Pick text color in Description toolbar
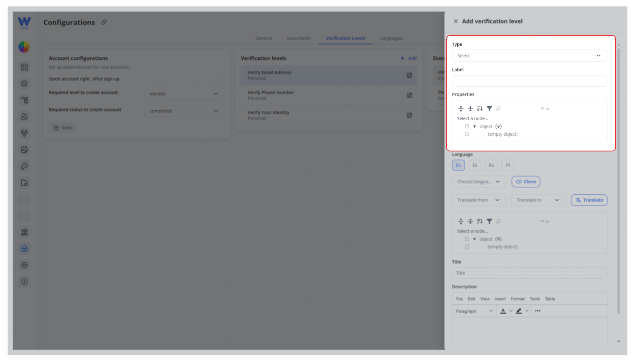 pyautogui.click(x=503, y=311)
